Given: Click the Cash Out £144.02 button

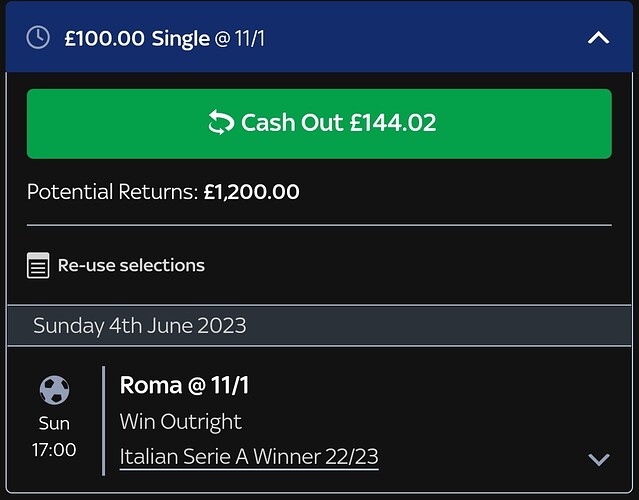Looking at the screenshot, I should [x=319, y=123].
